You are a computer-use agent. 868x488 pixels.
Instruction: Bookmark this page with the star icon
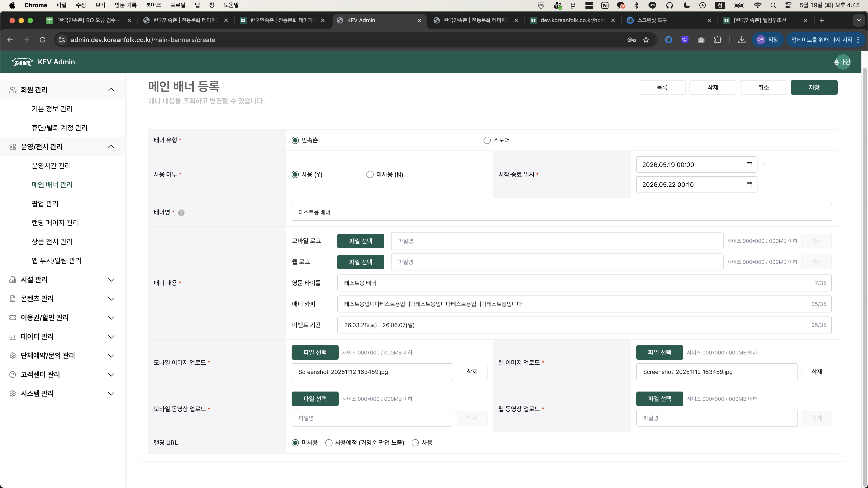pos(646,40)
